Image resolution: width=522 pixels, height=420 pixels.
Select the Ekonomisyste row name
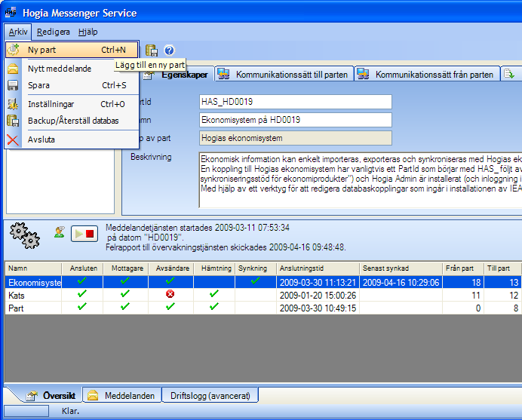tap(33, 283)
